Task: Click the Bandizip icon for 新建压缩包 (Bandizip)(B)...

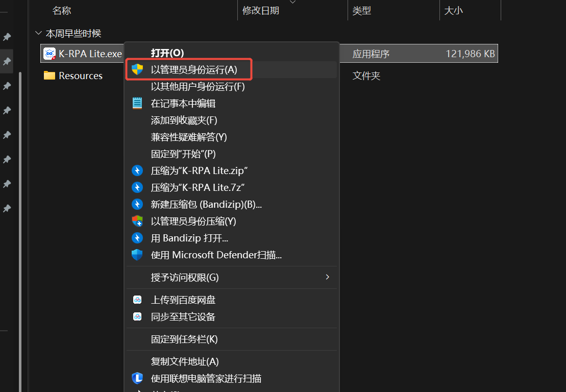Action: click(137, 204)
